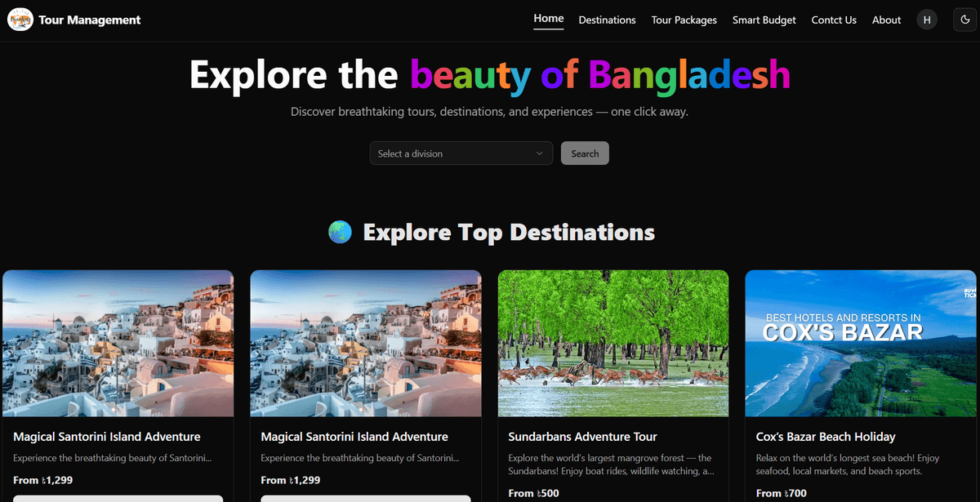Click the Sundarbans Adventure Tour title
Viewport: 980px width, 502px height.
tap(582, 437)
